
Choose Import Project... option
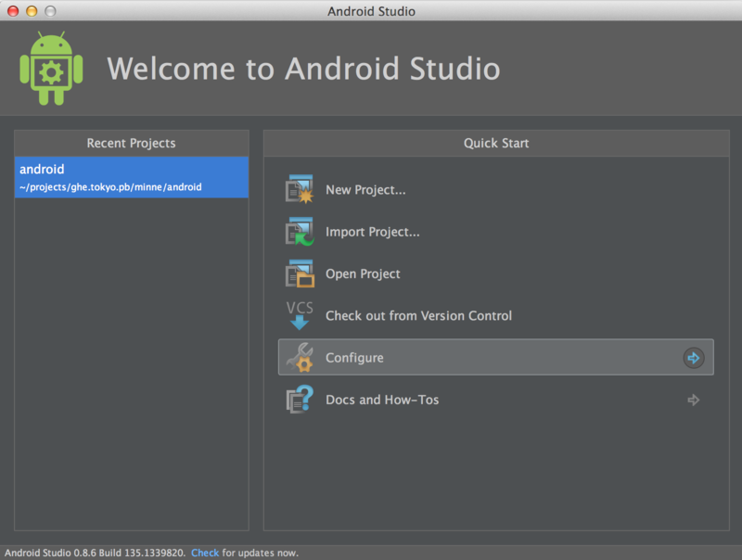(x=373, y=232)
